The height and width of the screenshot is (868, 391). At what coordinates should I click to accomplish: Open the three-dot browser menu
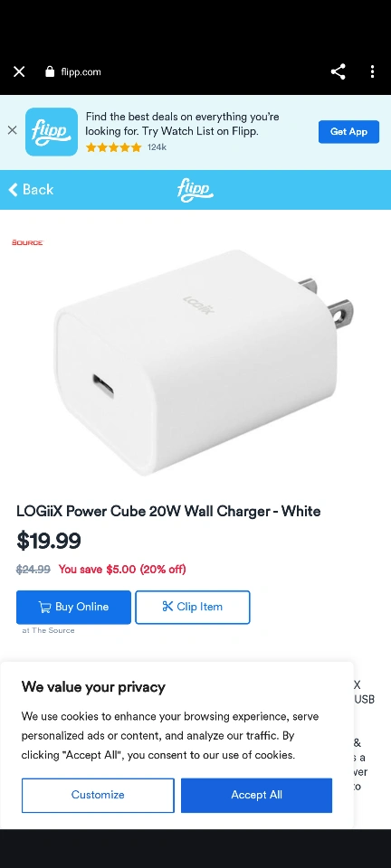372,71
